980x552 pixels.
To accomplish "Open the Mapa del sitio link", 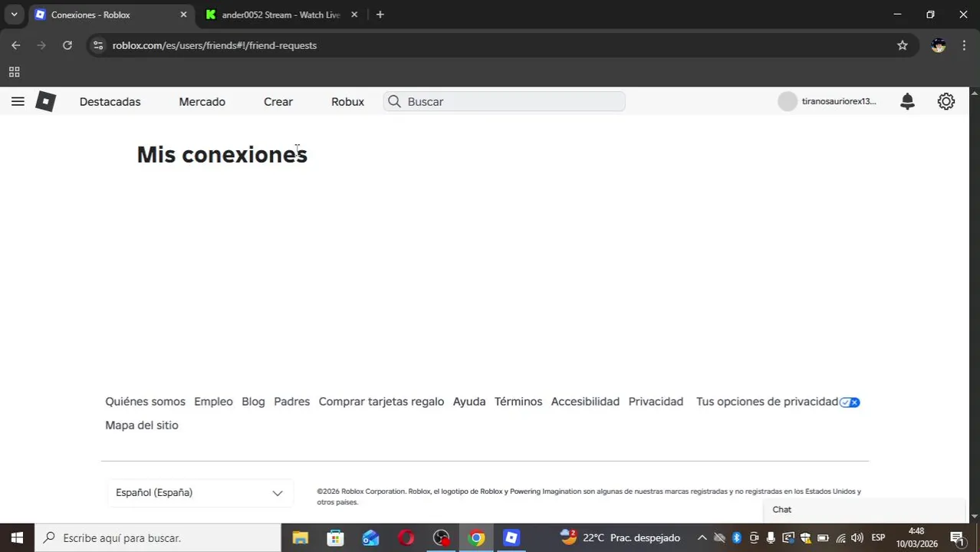I will tap(141, 426).
